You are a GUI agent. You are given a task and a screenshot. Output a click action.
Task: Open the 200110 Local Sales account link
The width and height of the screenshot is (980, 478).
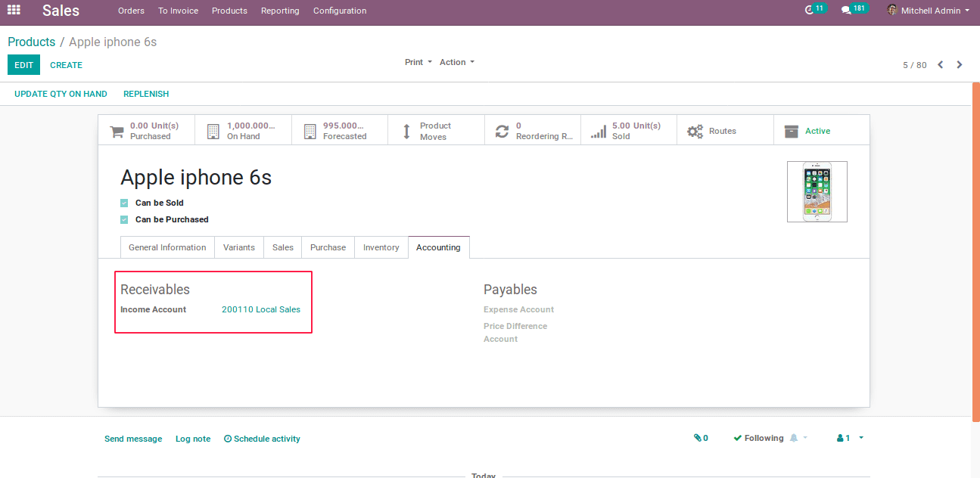(261, 309)
